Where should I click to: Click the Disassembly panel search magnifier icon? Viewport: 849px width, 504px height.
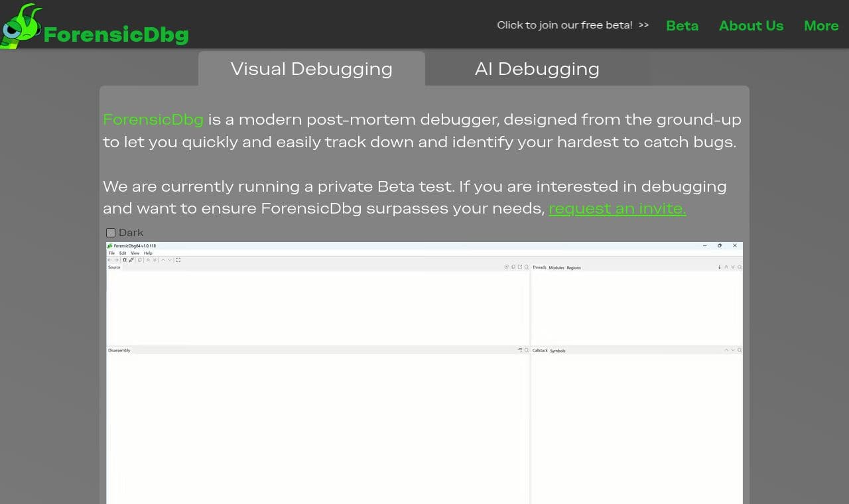coord(527,350)
